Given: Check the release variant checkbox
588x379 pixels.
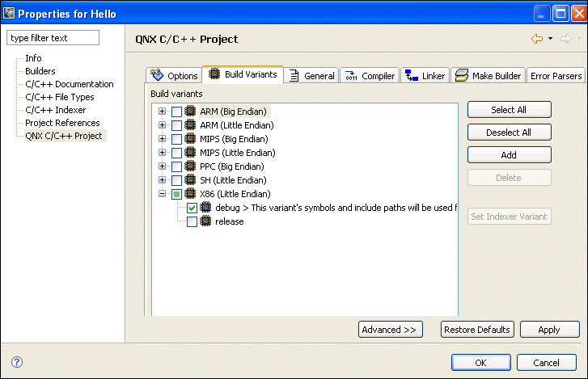Looking at the screenshot, I should tap(192, 221).
